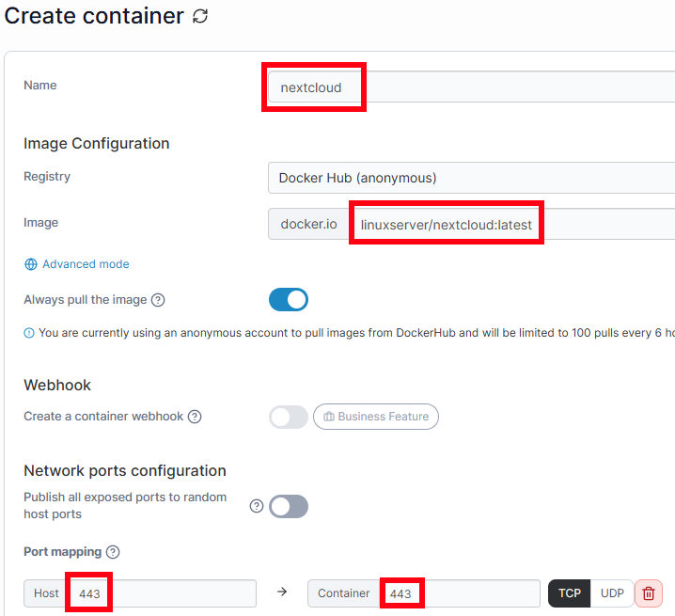Select the UDP protocol option
Screen dimensions: 675x616
coord(612,593)
